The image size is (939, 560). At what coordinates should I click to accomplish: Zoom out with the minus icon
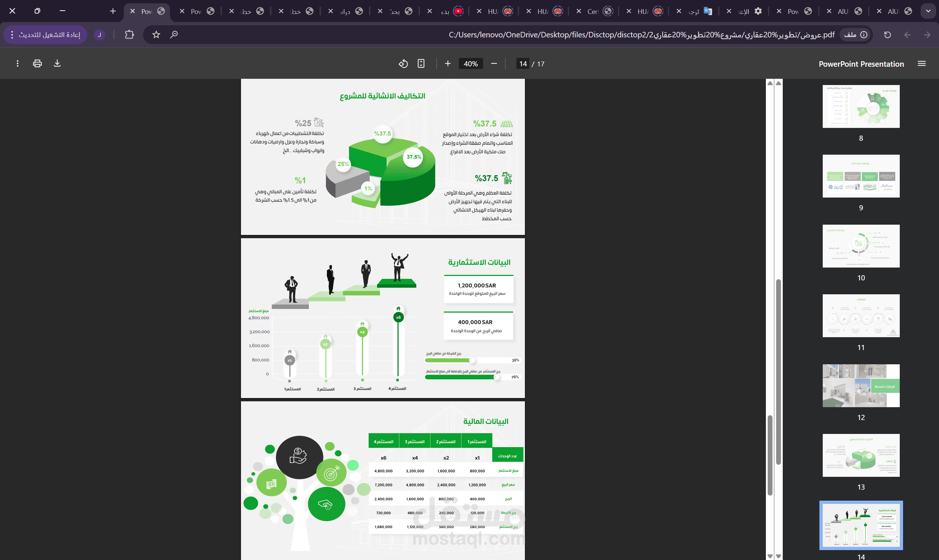click(x=494, y=63)
